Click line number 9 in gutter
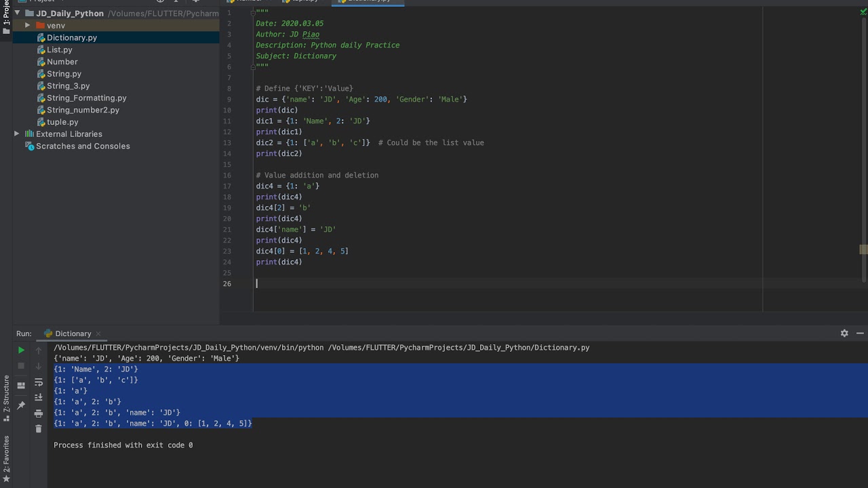The image size is (868, 488). point(229,99)
